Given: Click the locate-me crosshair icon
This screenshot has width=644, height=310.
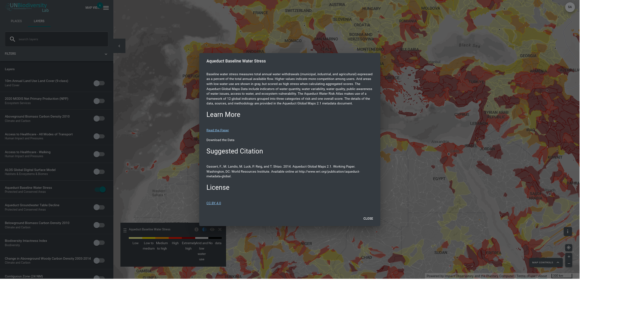Looking at the screenshot, I should click(569, 248).
